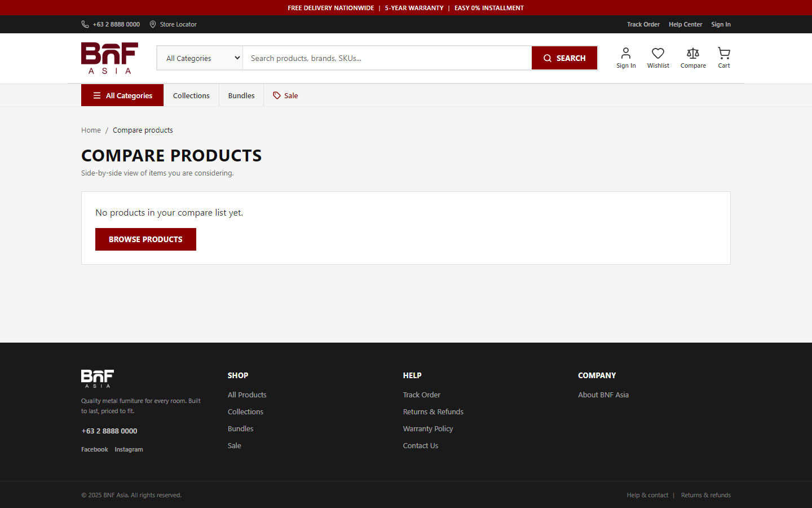Click the Store Locator pin icon
The width and height of the screenshot is (812, 508).
[153, 24]
